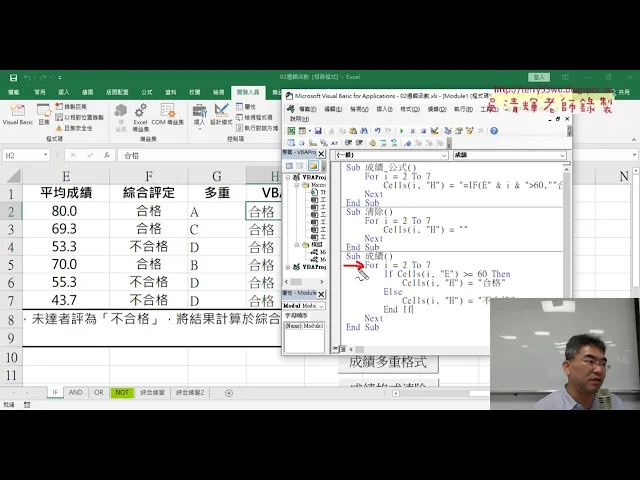The height and width of the screenshot is (480, 640).
Task: Open 巨集安全性 macro security settings
Action: click(74, 128)
